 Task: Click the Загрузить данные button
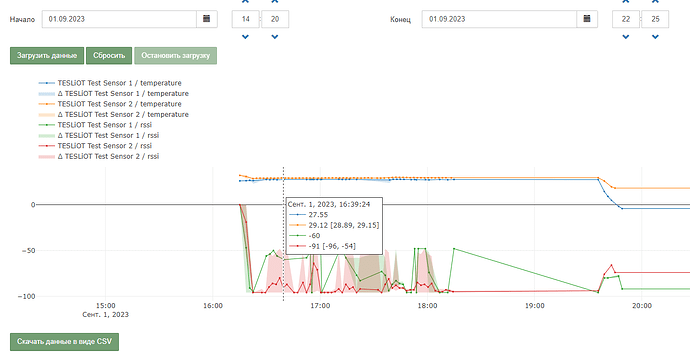tap(47, 56)
